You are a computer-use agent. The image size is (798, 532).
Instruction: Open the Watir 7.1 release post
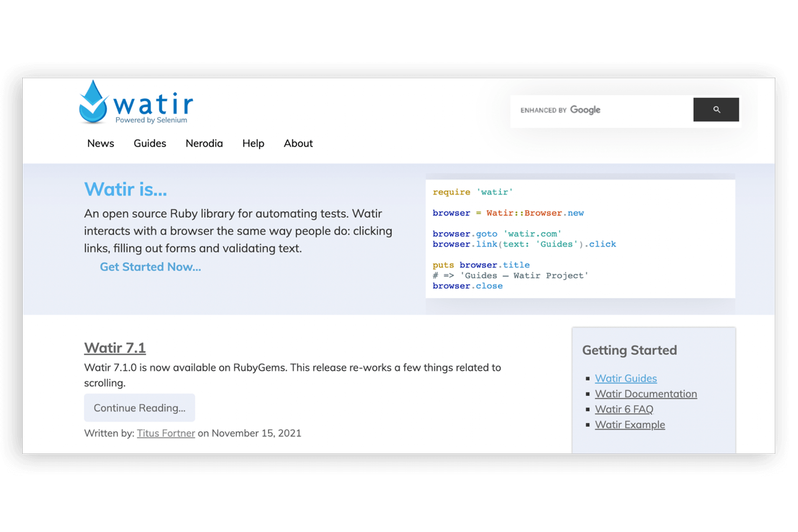pos(114,348)
